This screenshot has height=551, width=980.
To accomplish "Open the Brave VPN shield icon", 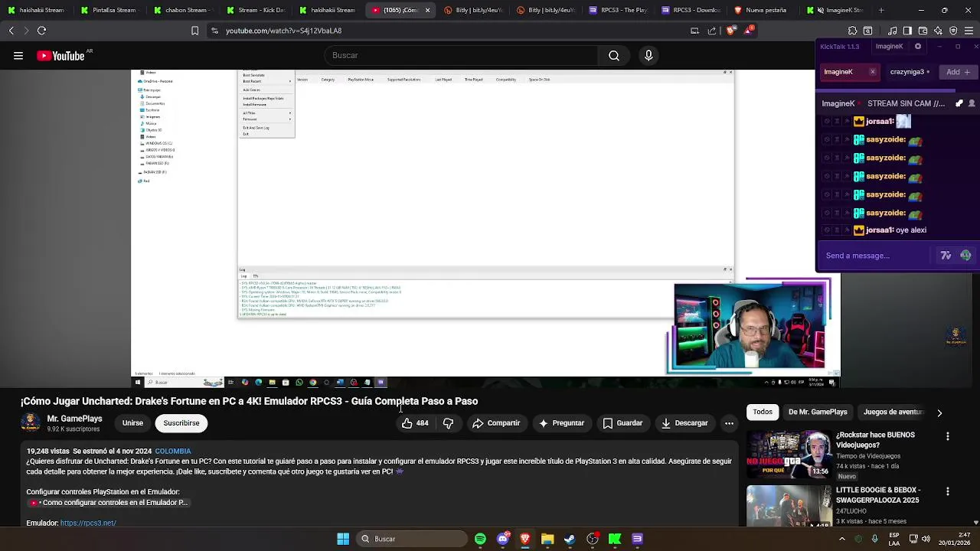I will click(x=953, y=31).
